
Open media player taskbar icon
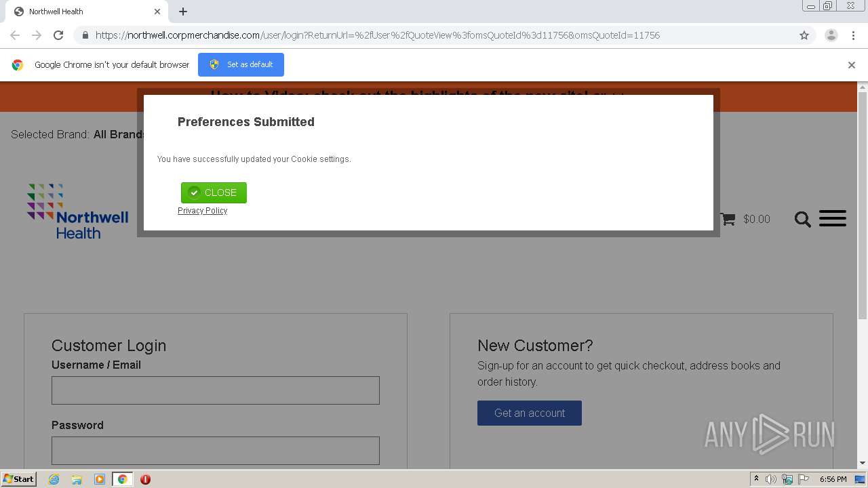[x=100, y=479]
